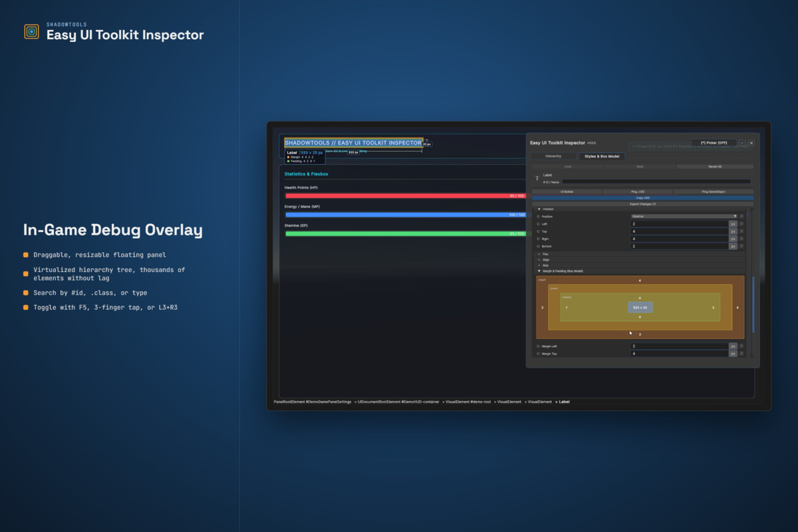
Task: Toggle the Left property override circle
Action: [x=538, y=224]
